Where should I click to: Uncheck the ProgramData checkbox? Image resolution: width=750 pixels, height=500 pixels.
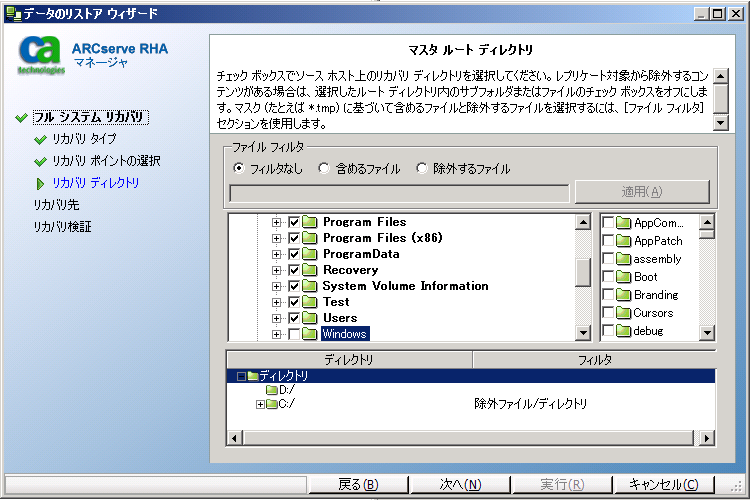click(294, 254)
